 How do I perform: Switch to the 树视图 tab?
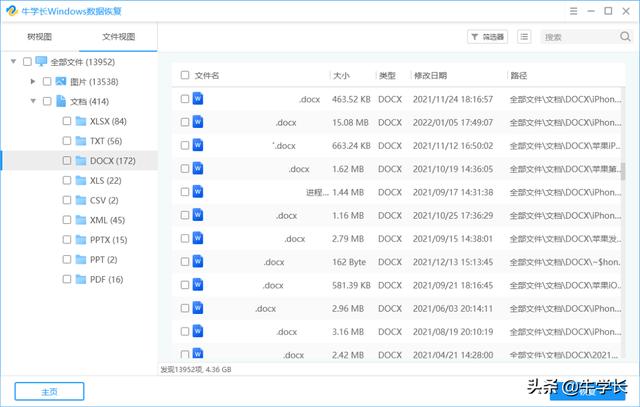click(x=40, y=37)
